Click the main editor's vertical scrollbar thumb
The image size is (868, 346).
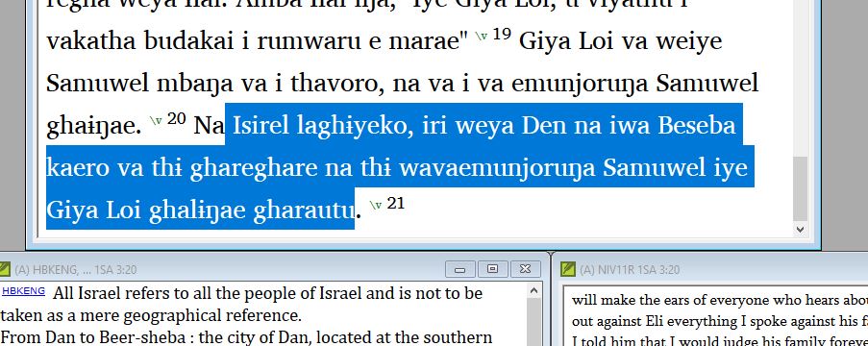coord(800,188)
